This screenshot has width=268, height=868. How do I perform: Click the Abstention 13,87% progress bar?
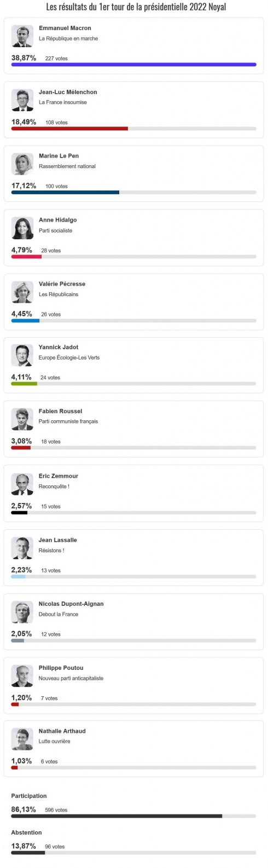point(134,853)
